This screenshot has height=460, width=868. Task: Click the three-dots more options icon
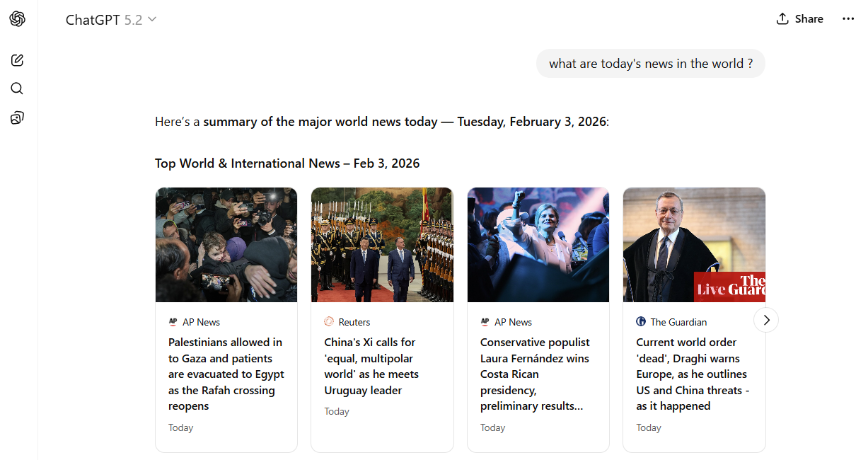[848, 19]
